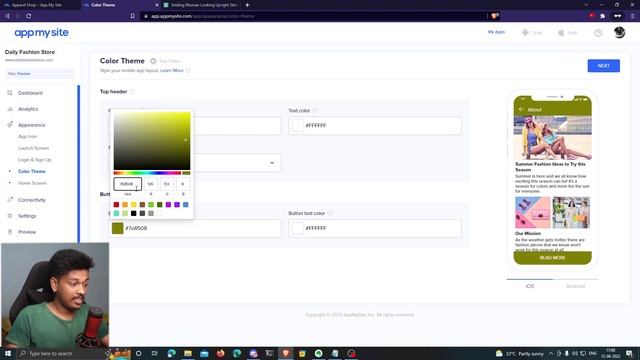This screenshot has height=360, width=640.
Task: Click the Button text color swatch
Action: 298,228
